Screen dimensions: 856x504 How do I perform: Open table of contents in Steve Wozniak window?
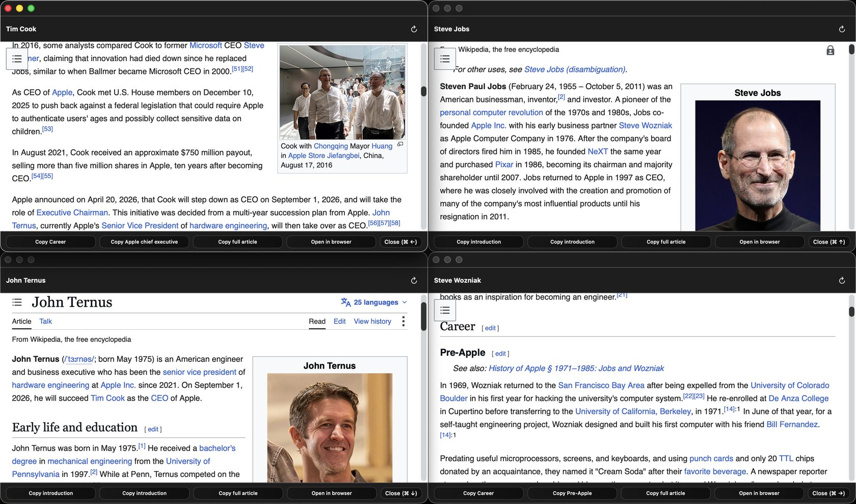445,310
